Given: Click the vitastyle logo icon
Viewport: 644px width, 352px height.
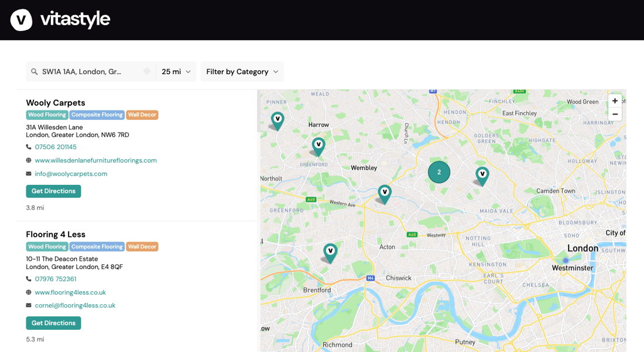Looking at the screenshot, I should [x=21, y=20].
